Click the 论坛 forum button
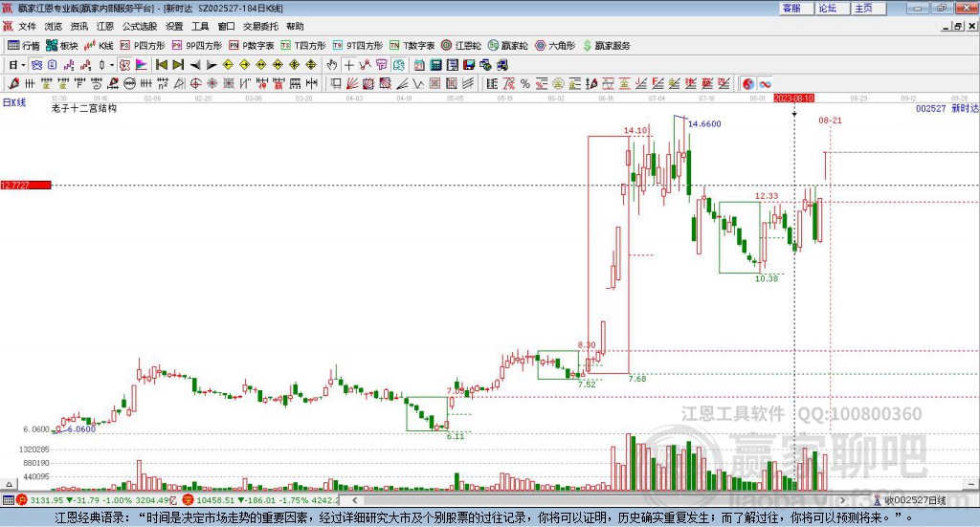Screen dimensions: 980x527 point(832,8)
